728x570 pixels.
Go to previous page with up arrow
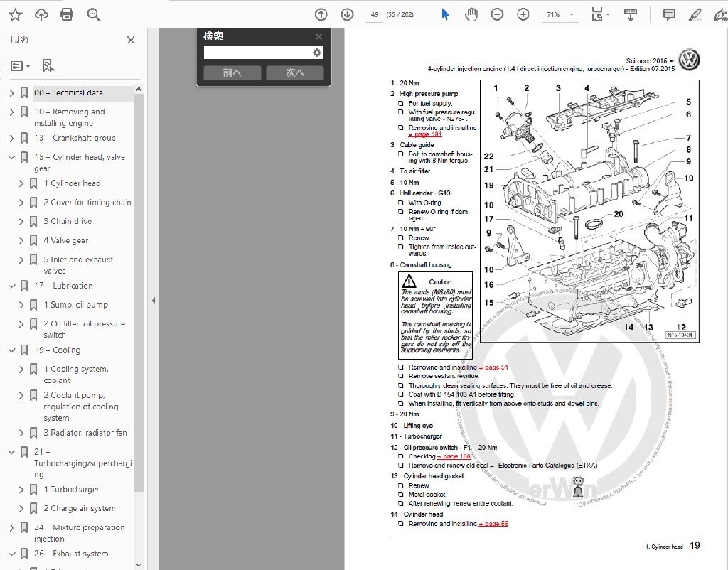(321, 15)
